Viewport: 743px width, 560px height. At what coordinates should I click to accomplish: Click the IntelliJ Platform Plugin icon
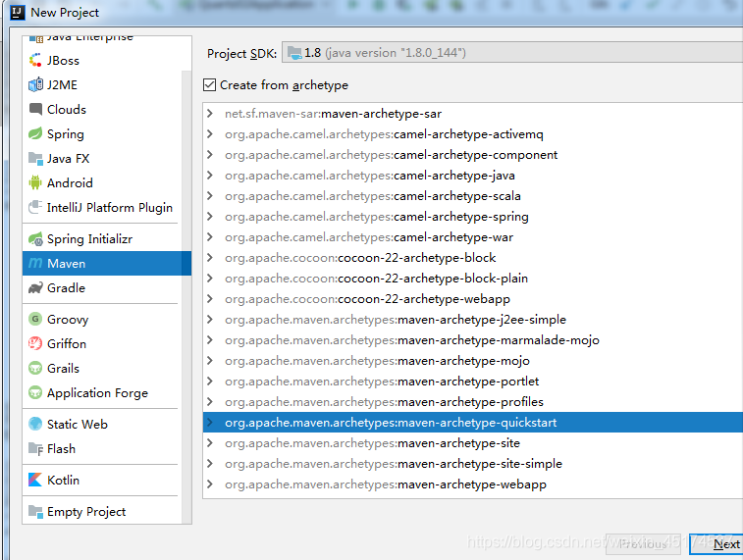pyautogui.click(x=35, y=207)
